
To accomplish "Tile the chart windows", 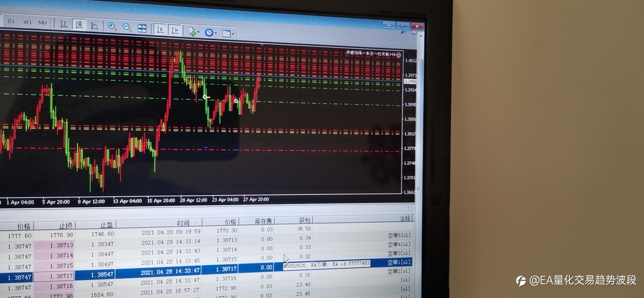I will (x=142, y=28).
